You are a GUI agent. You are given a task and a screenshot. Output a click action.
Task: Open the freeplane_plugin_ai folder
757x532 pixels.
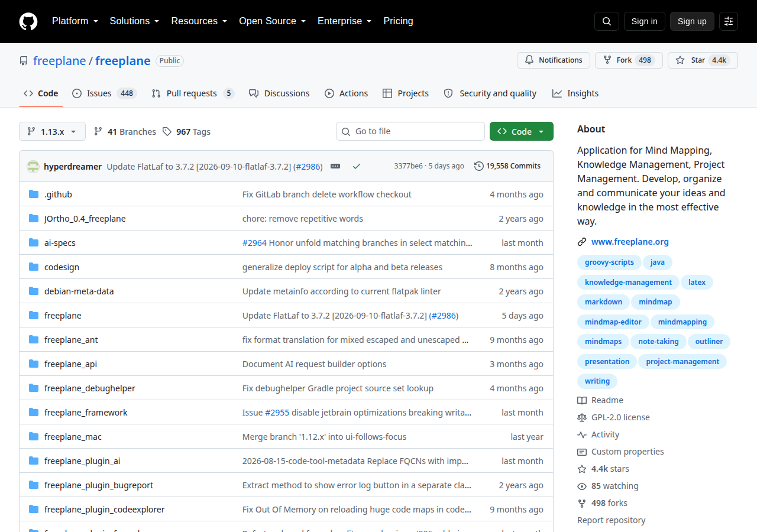click(x=82, y=461)
